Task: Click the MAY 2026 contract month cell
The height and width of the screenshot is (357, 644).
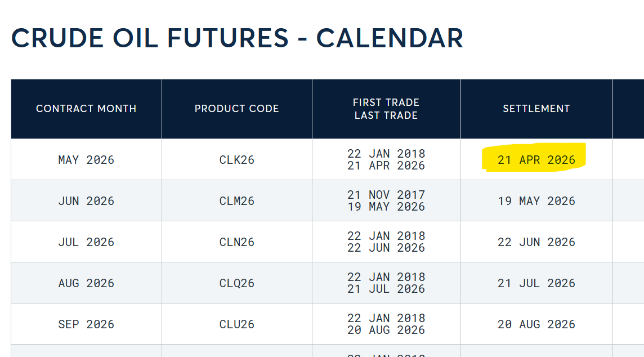Action: 86,160
